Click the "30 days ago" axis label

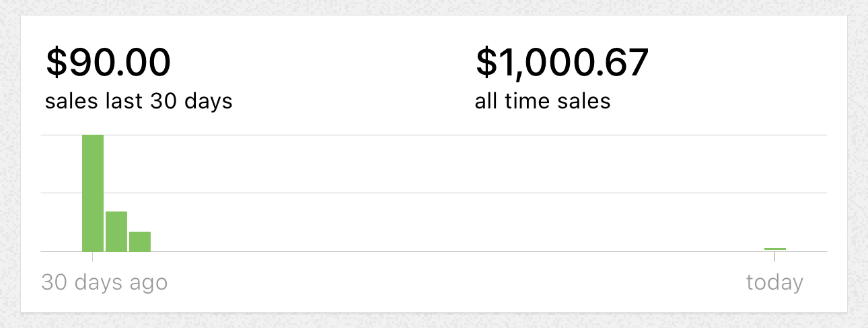104,282
